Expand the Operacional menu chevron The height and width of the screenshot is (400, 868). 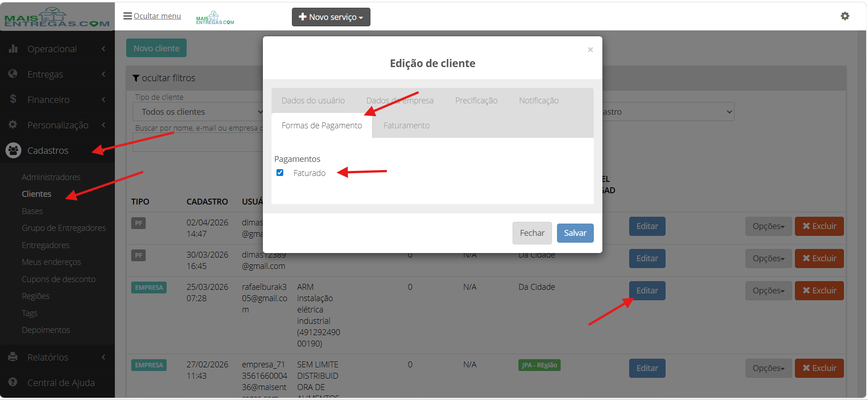click(x=104, y=49)
